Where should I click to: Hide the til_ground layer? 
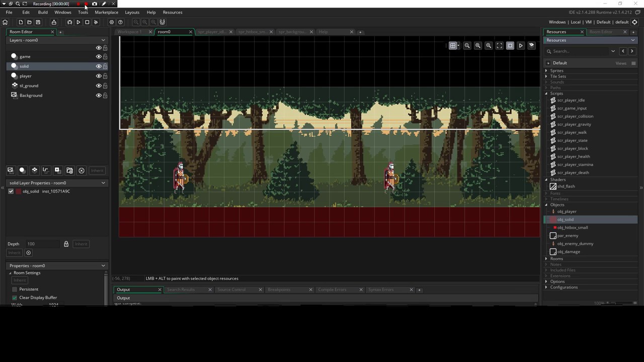99,85
